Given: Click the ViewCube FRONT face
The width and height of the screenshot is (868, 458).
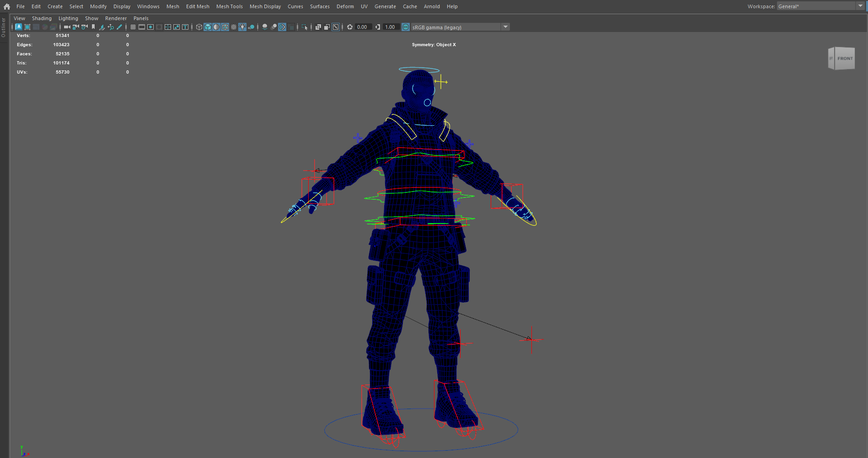Looking at the screenshot, I should pyautogui.click(x=845, y=59).
